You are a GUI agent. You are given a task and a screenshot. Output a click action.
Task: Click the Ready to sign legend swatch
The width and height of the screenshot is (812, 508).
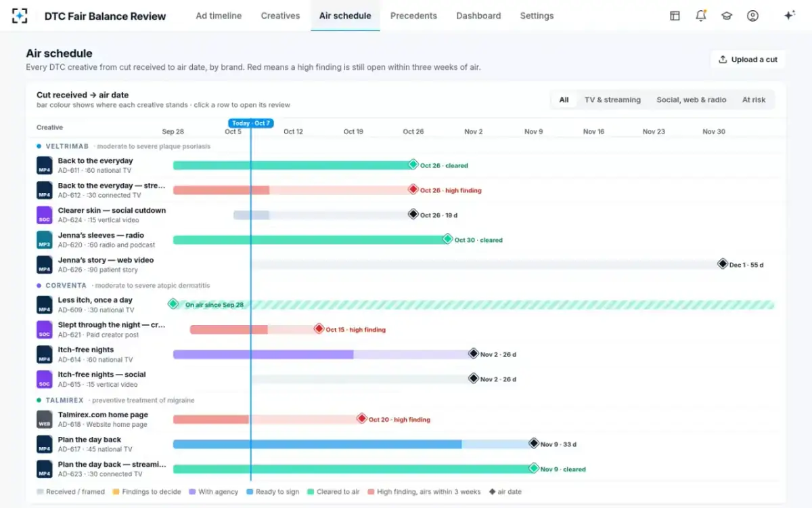click(250, 492)
